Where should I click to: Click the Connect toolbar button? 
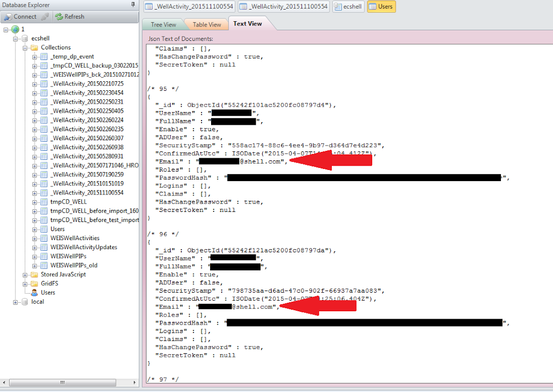20,16
